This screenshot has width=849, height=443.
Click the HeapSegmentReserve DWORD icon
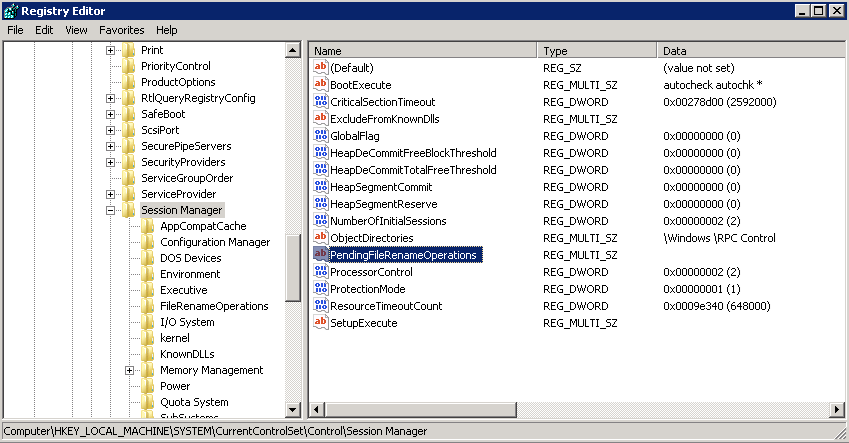point(321,204)
